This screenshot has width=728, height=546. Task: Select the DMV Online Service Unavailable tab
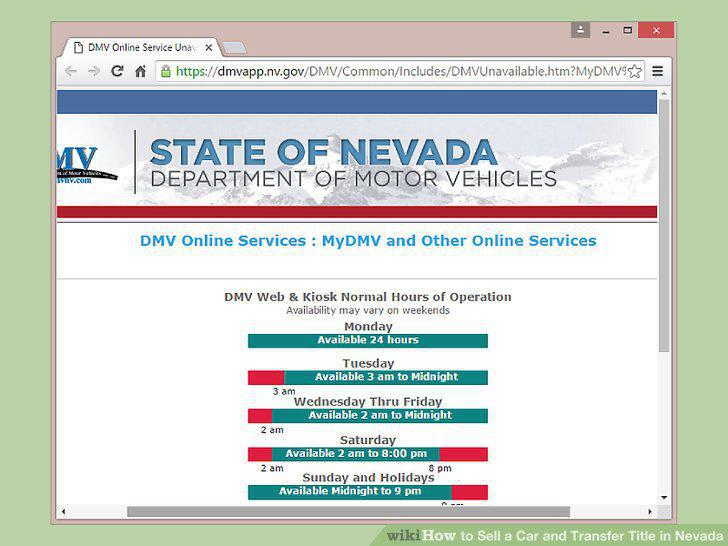tap(141, 47)
